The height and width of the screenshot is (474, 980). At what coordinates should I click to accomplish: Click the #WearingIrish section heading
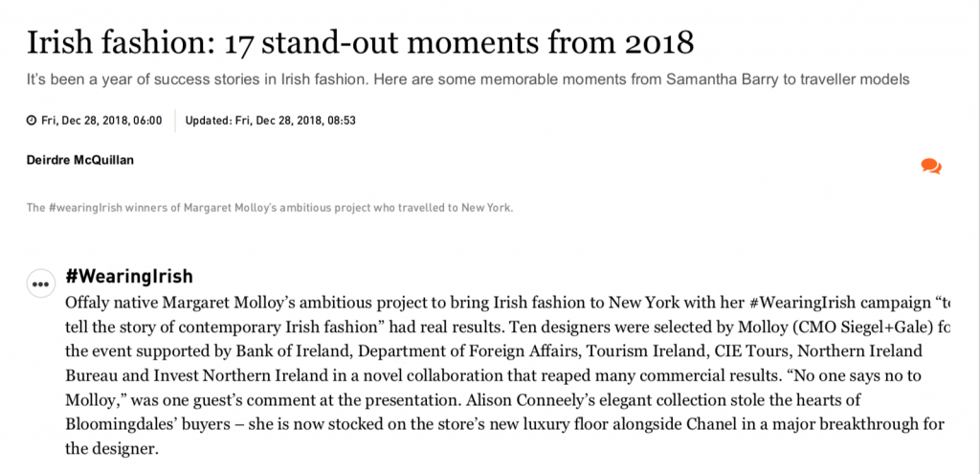[129, 277]
